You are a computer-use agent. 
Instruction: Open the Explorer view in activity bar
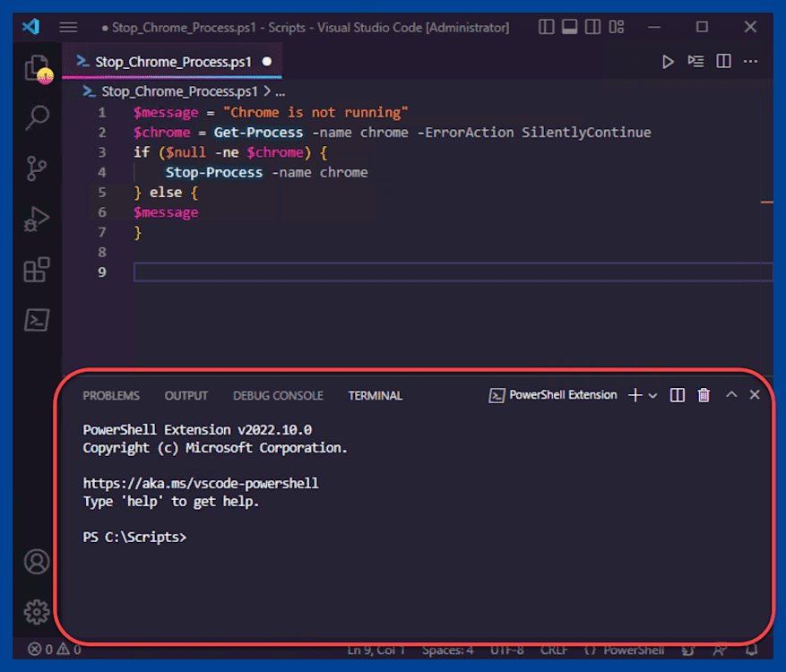coord(37,68)
